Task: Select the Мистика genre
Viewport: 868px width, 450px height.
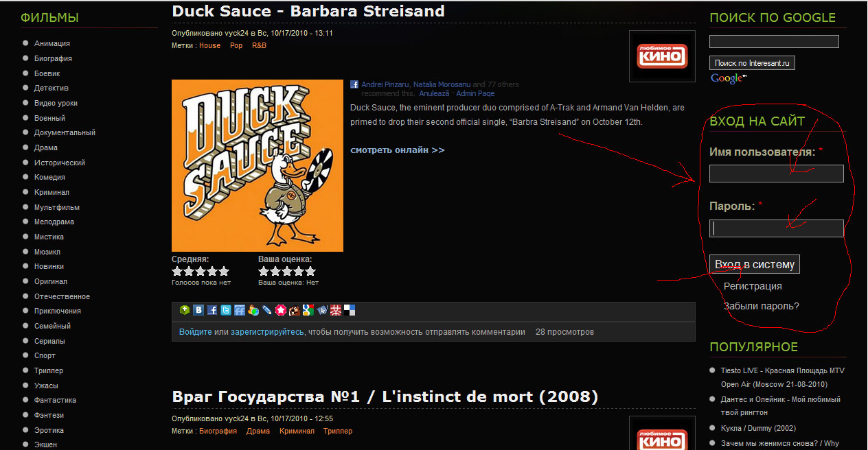Action: (x=49, y=237)
